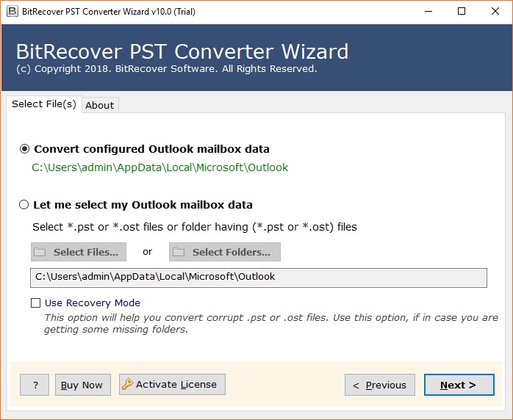The height and width of the screenshot is (420, 513).
Task: Click the green configured Outlook path text
Action: (x=160, y=167)
